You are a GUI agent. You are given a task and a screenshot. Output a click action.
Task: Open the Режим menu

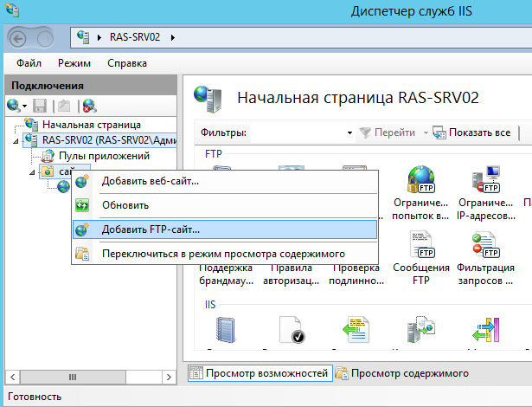(x=74, y=63)
